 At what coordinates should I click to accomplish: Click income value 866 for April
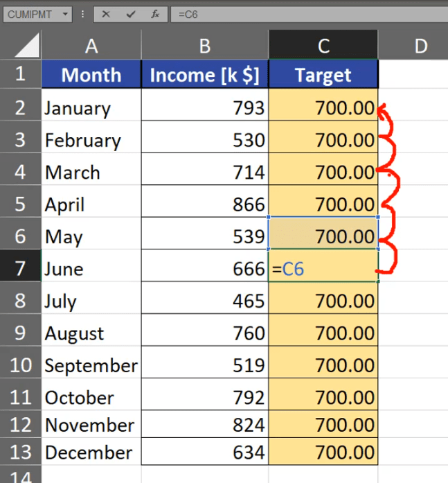pyautogui.click(x=205, y=201)
